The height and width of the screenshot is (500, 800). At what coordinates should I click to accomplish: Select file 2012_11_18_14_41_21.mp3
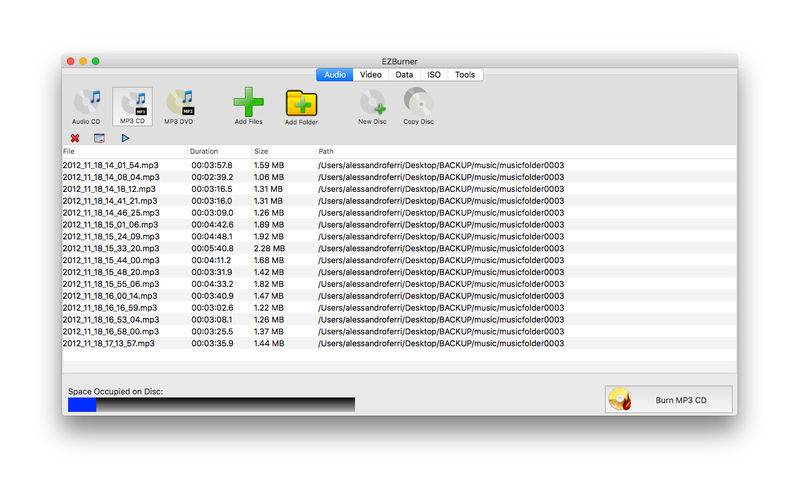(x=110, y=201)
